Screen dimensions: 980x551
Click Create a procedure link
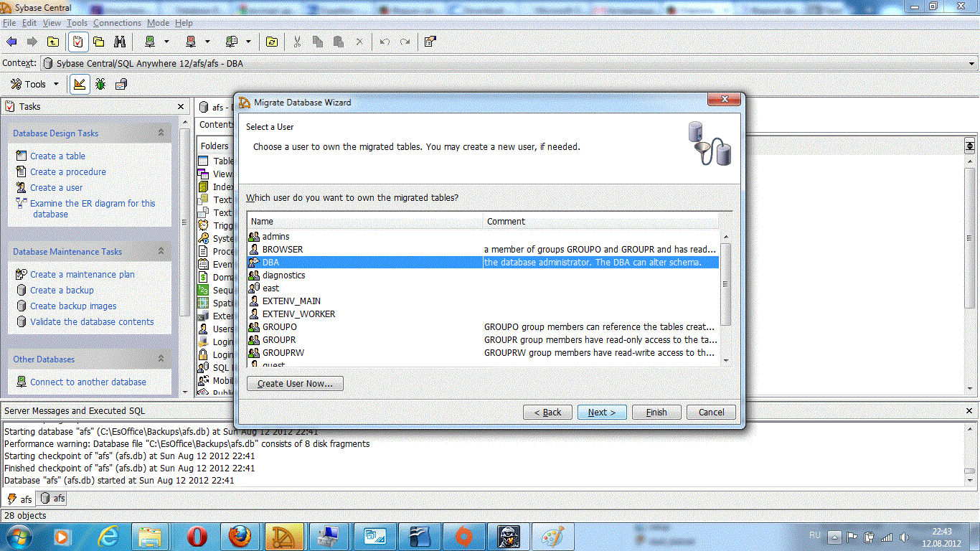(68, 171)
